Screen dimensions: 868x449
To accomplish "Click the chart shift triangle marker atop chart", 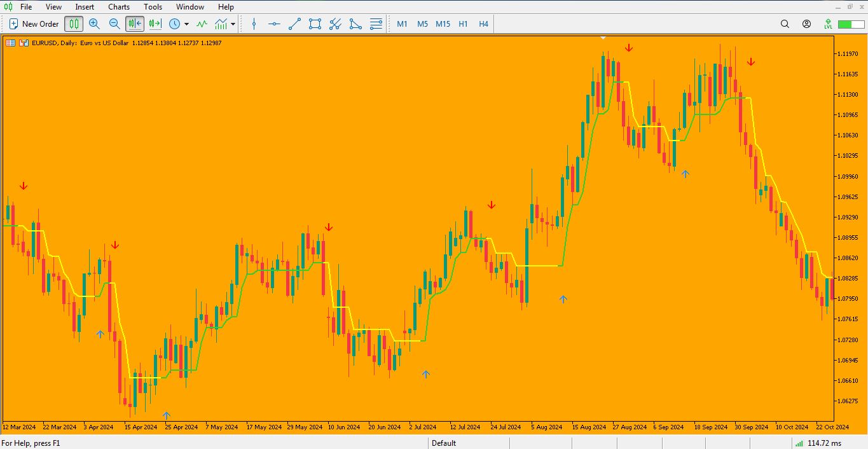I will coord(603,38).
